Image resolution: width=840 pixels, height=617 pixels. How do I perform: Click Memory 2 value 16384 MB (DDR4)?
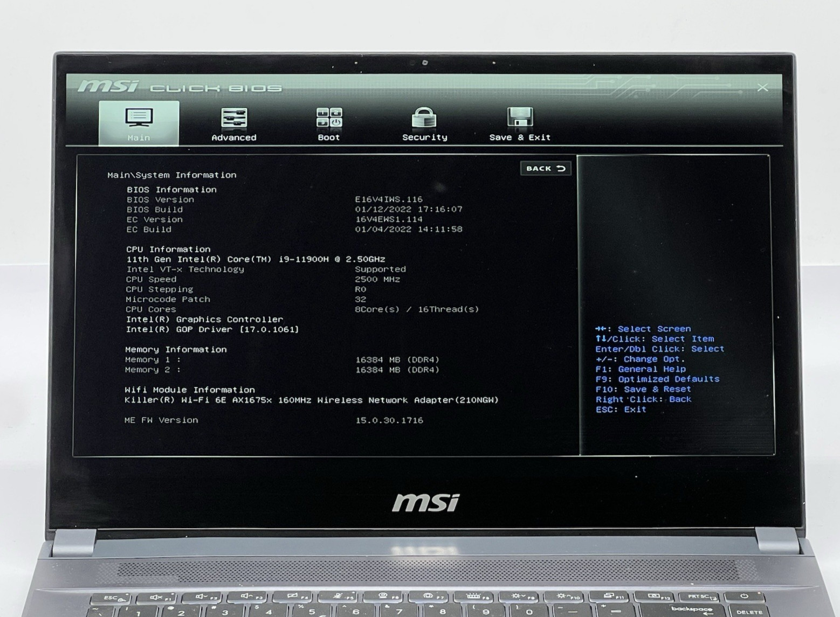click(x=397, y=370)
